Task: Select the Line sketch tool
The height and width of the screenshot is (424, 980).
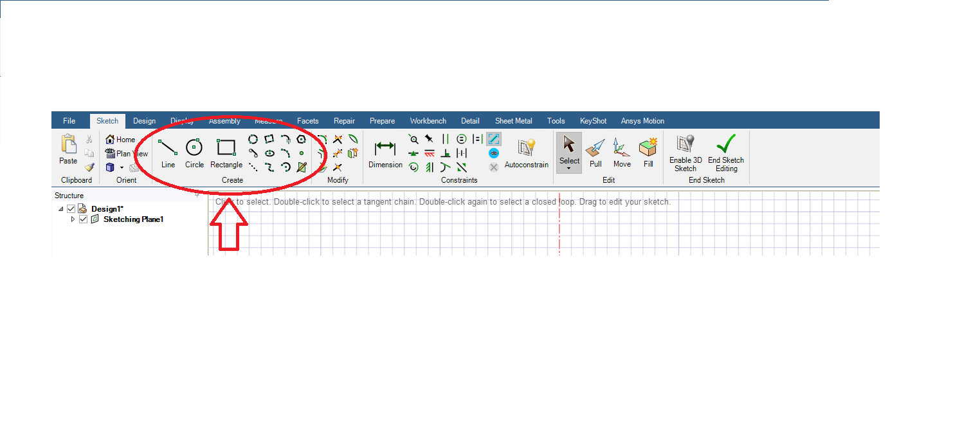Action: point(168,153)
